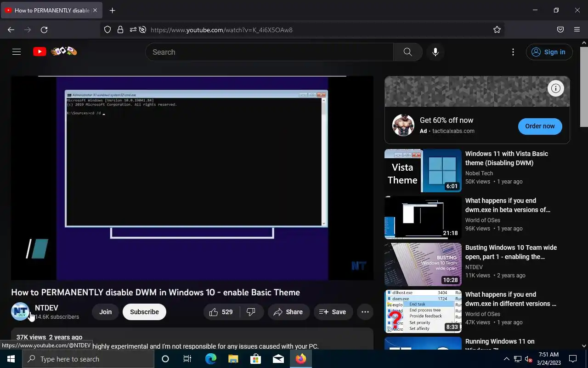The width and height of the screenshot is (588, 368).
Task: Subscribe to NTDEV channel
Action: point(144,312)
